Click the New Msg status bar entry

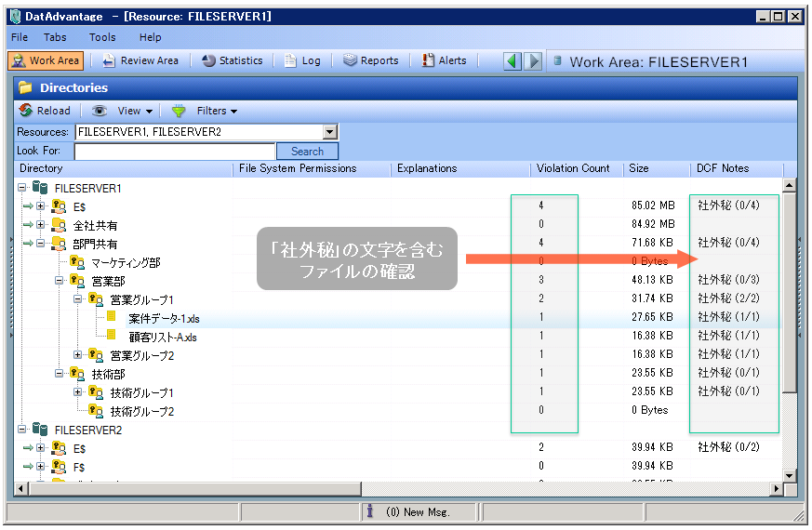(418, 512)
